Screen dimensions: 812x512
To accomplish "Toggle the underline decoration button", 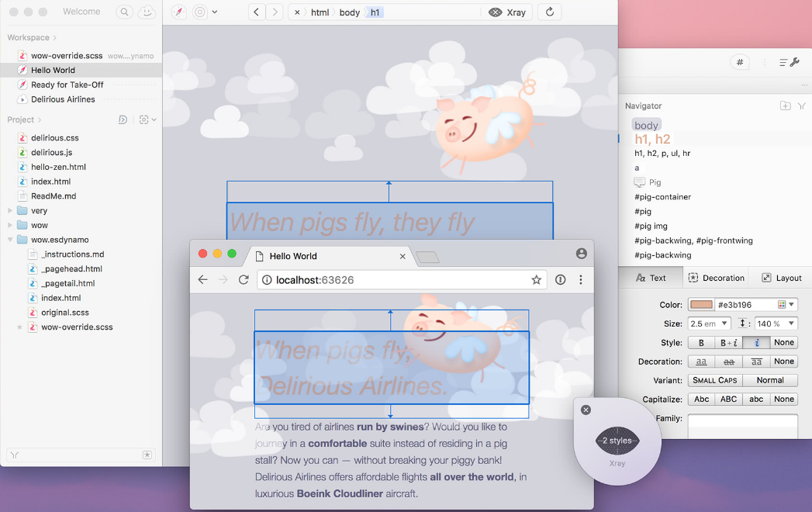I will (701, 362).
